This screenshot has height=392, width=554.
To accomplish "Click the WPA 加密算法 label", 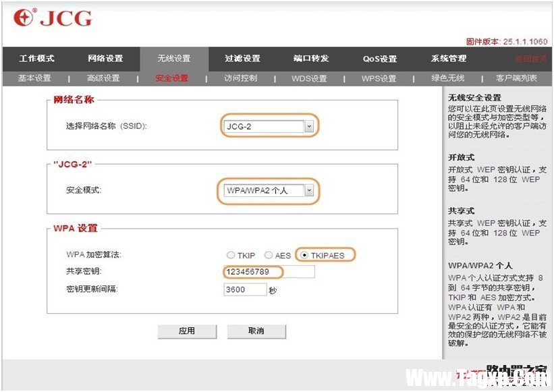I will click(x=93, y=254).
